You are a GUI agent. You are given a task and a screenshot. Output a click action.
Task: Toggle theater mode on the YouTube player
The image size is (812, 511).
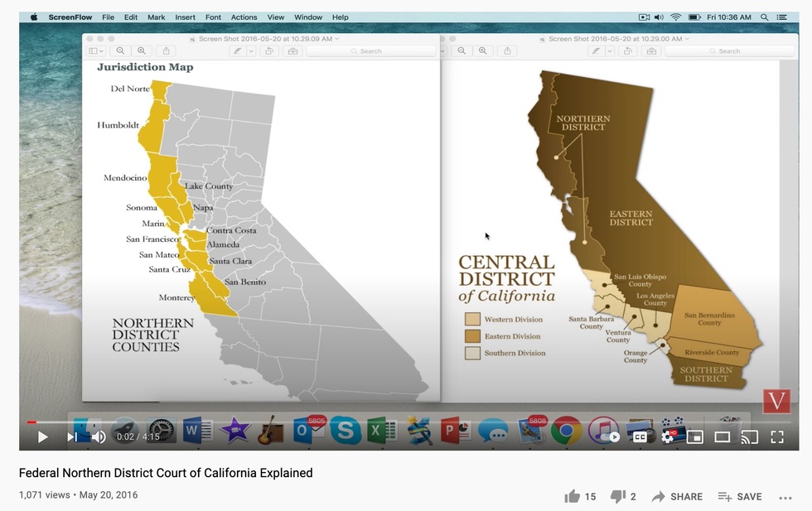coord(722,437)
